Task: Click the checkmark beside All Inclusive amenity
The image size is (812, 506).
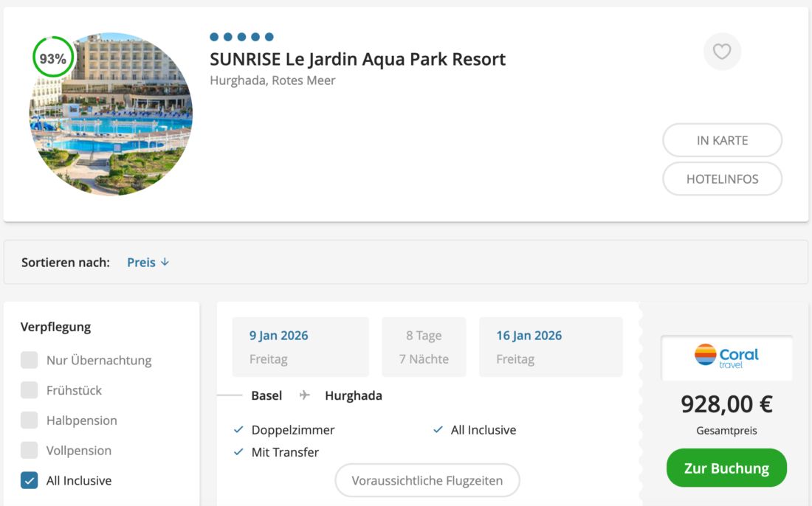Action: coord(437,429)
